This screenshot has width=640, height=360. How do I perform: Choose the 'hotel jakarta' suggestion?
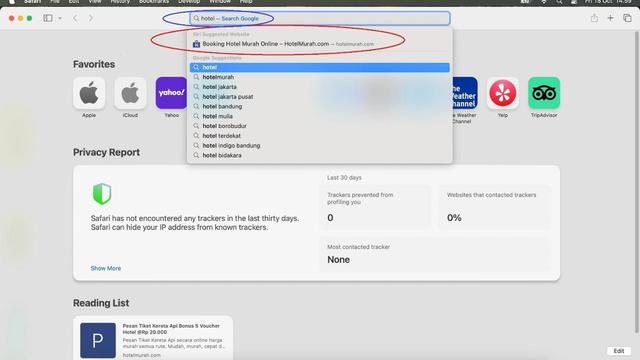(320, 87)
